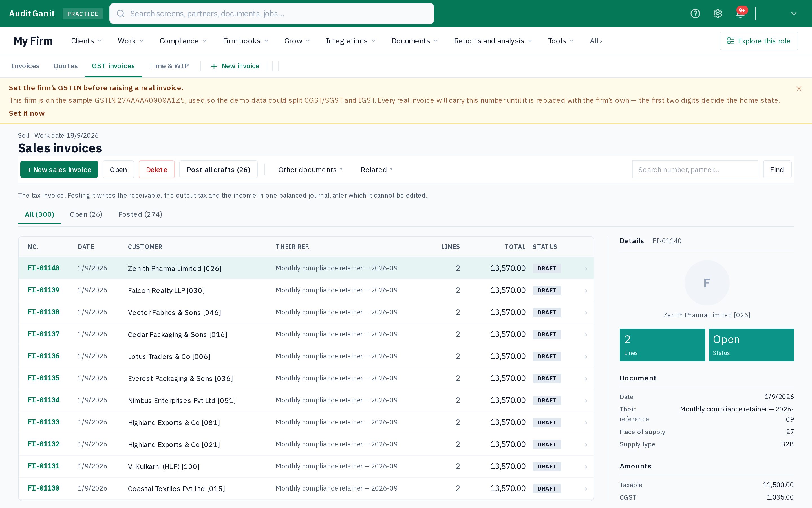Switch to the Quotes tab
This screenshot has height=508, width=812.
coord(65,66)
